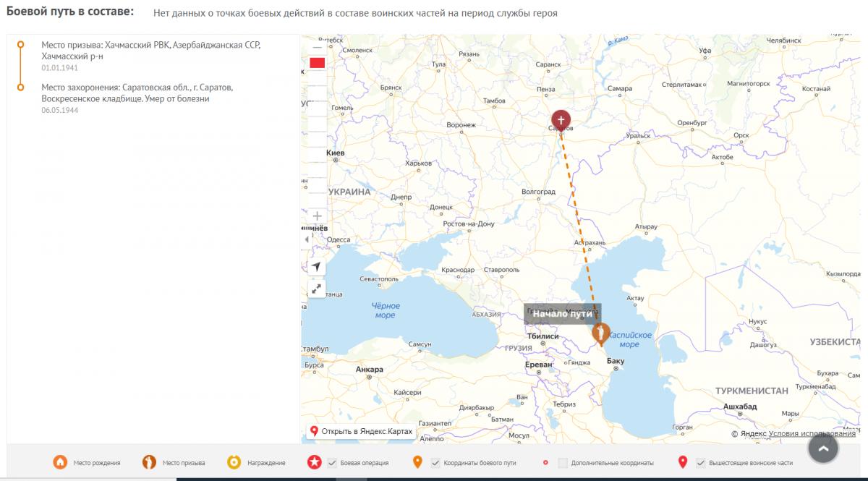The height and width of the screenshot is (481, 868).
Task: Expand map to fullscreen with arrows icon
Action: pyautogui.click(x=317, y=288)
